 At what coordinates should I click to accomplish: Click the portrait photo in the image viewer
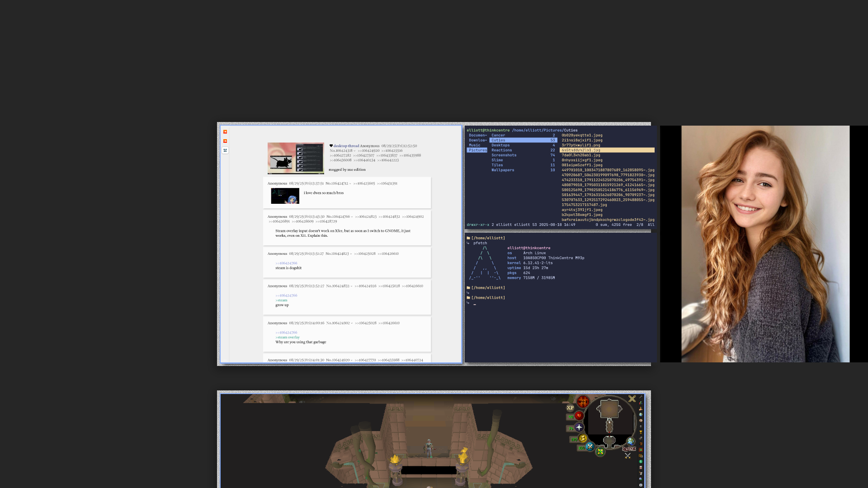tap(765, 244)
